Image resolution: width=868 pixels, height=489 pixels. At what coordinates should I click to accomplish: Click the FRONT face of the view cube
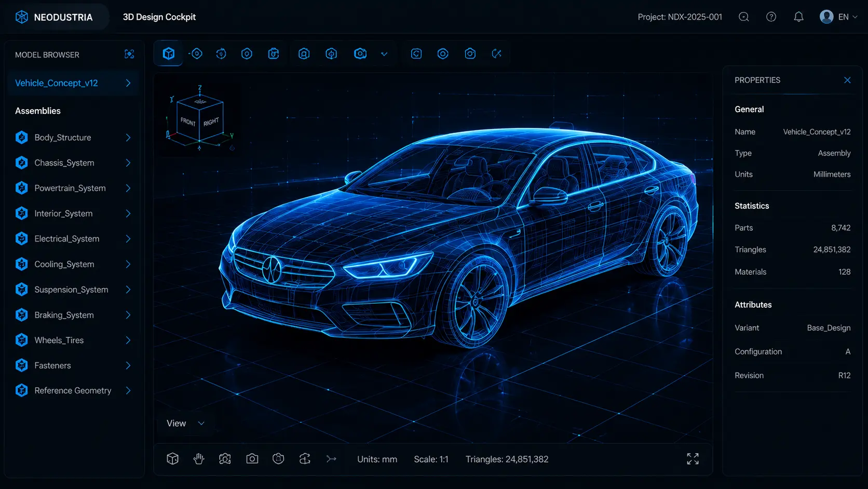point(188,122)
